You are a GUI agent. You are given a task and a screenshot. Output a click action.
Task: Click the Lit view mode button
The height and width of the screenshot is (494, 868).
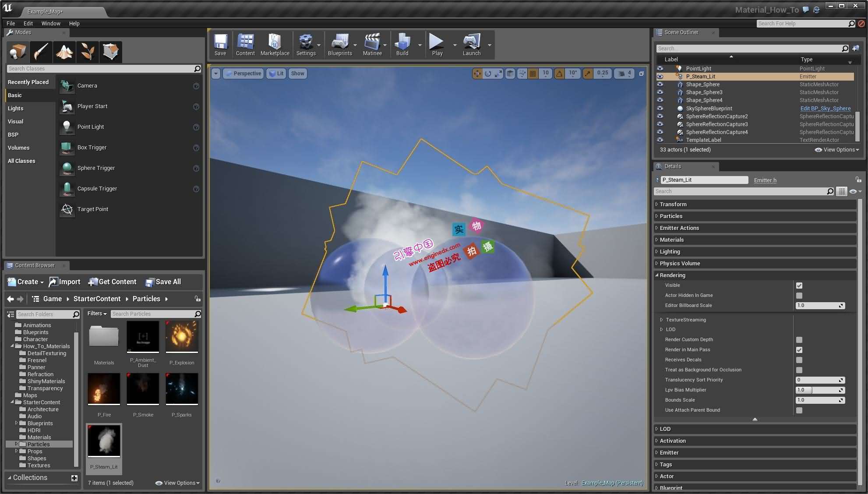point(276,74)
